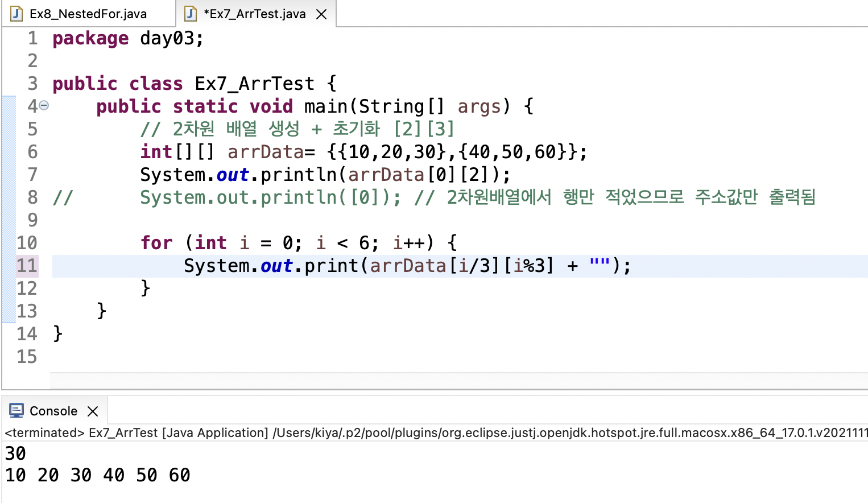Switch to the Ex8_NestedFor.java tab
Screen dimensions: 868x503
(x=88, y=14)
